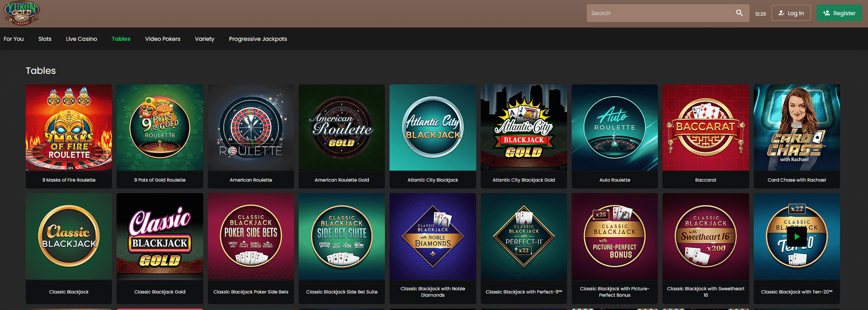Click the 'American Roulette Gold' caption
Viewport: 868px width, 310px height.
coord(342,180)
